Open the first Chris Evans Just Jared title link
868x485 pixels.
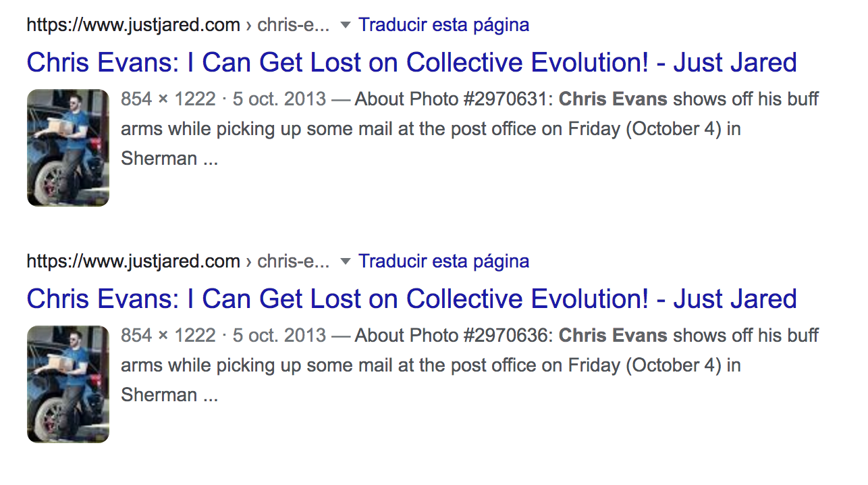click(x=412, y=63)
